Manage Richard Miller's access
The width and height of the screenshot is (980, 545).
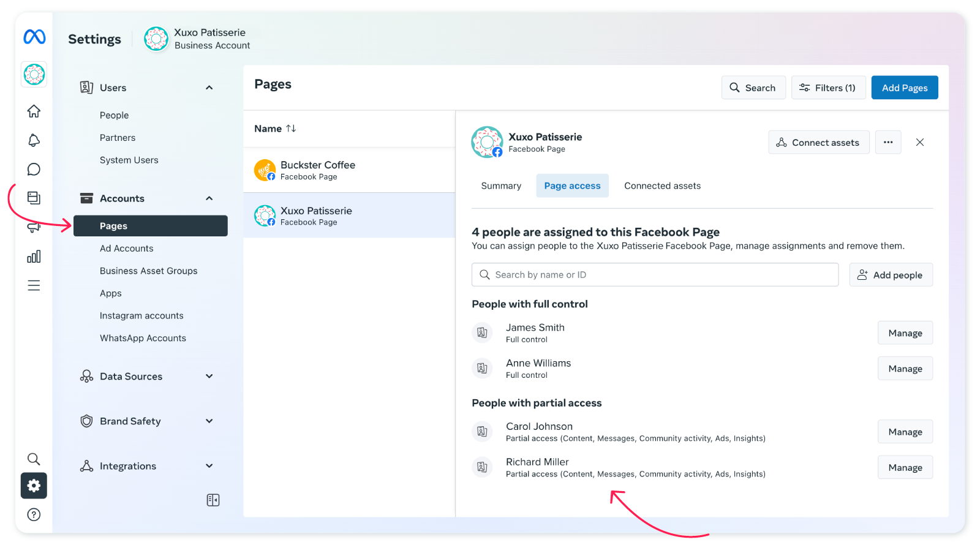(905, 467)
